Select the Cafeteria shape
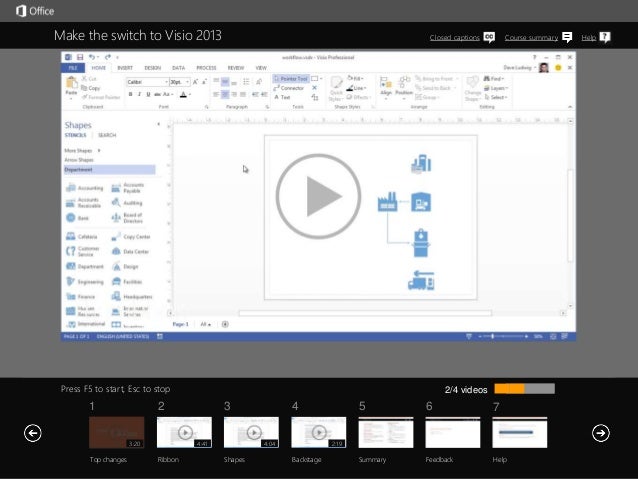Viewport: 638px width, 479px height. 82,236
